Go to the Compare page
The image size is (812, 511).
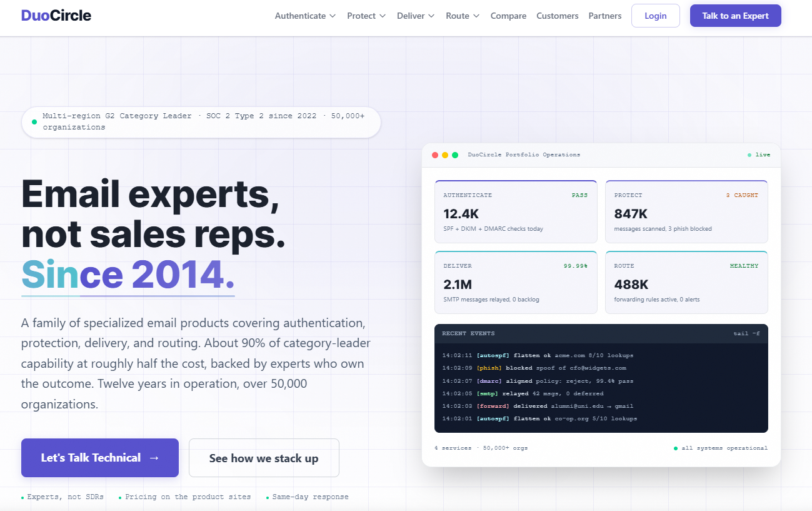(508, 16)
